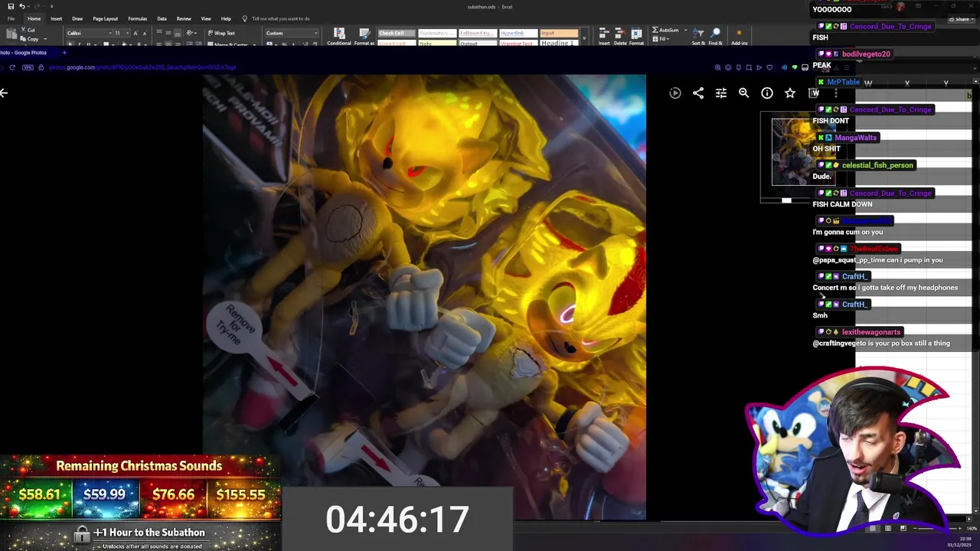Switch to Page Layout view in status bar
This screenshot has height=551, width=980.
(887, 528)
